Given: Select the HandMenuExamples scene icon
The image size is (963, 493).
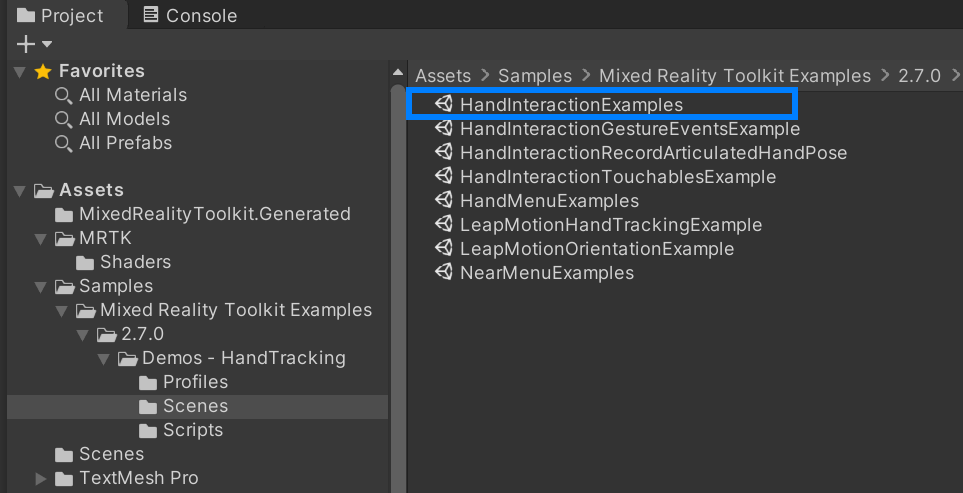Looking at the screenshot, I should [x=443, y=200].
